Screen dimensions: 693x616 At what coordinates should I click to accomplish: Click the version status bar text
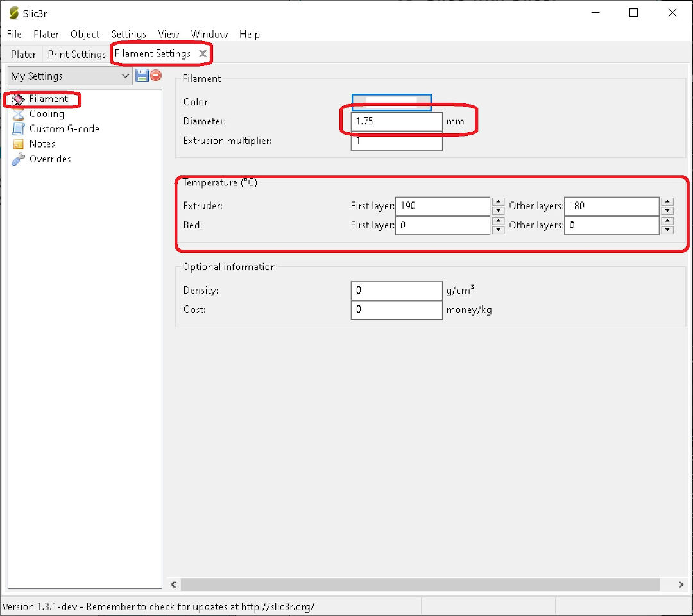pos(158,607)
